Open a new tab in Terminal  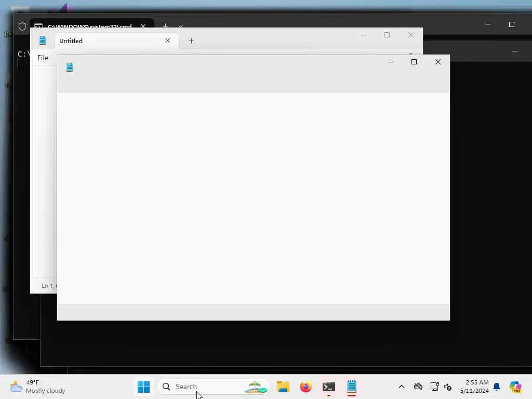[x=165, y=25]
